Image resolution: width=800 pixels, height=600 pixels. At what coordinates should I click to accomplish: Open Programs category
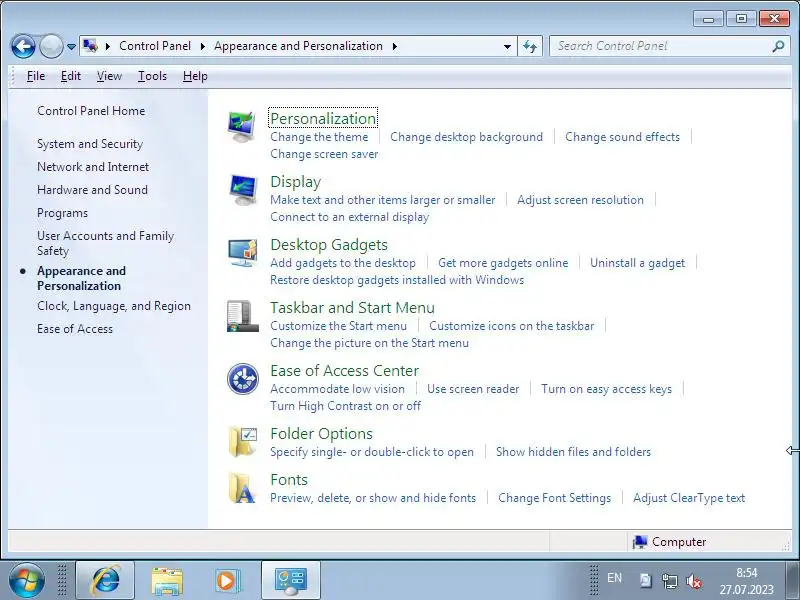(62, 213)
